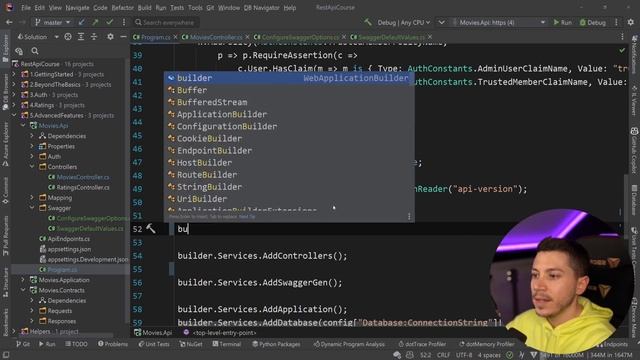Image resolution: width=640 pixels, height=360 pixels.
Task: Collapse the Controllers folder
Action: click(x=32, y=167)
